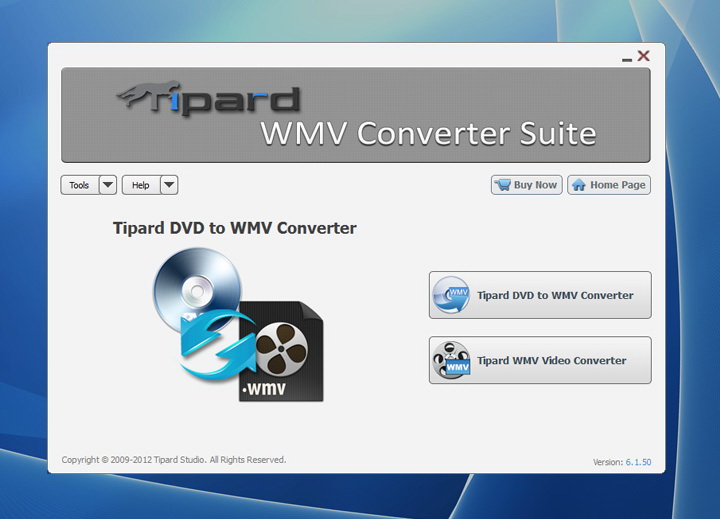Minimize the WMV Converter Suite window
Viewport: 720px width, 519px height.
coord(627,59)
